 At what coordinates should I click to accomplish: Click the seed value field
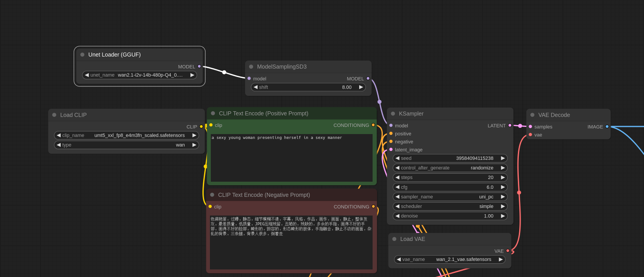point(450,158)
